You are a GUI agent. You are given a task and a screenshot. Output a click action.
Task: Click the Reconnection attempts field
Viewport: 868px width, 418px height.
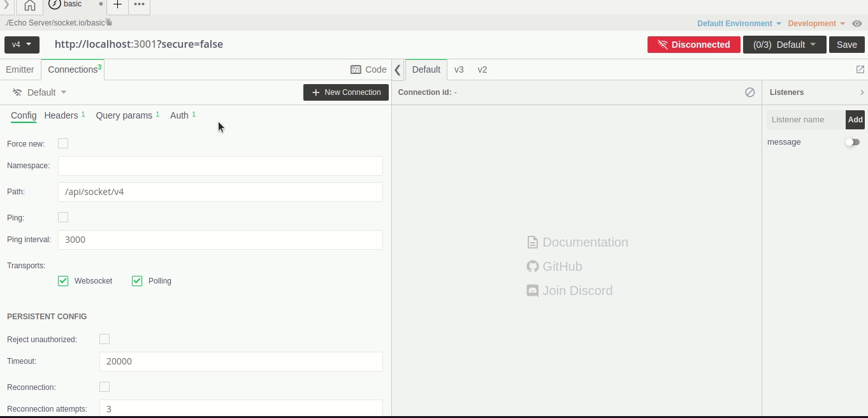(x=241, y=408)
